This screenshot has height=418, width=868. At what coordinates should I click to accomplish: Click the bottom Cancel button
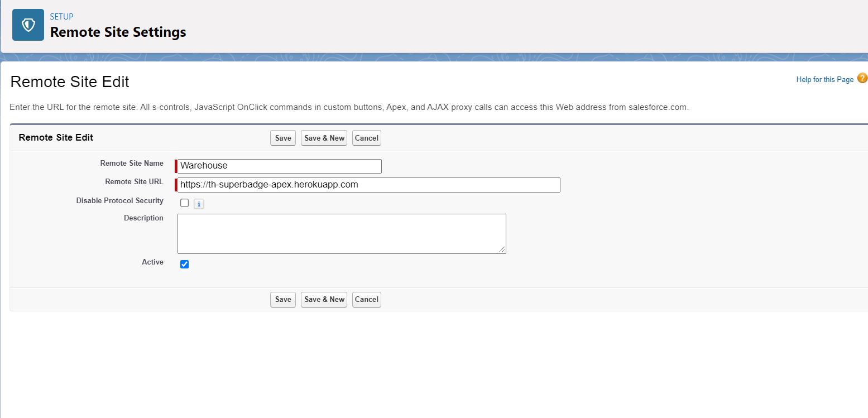(367, 299)
